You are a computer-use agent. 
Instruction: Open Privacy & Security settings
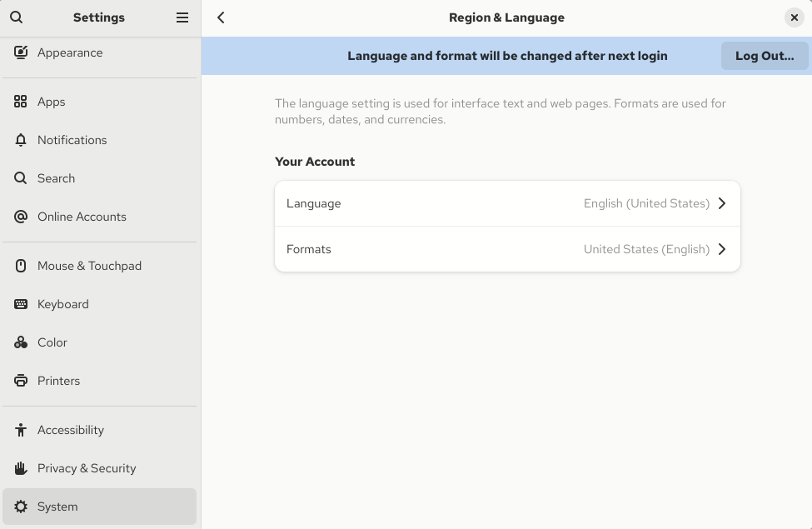87,468
